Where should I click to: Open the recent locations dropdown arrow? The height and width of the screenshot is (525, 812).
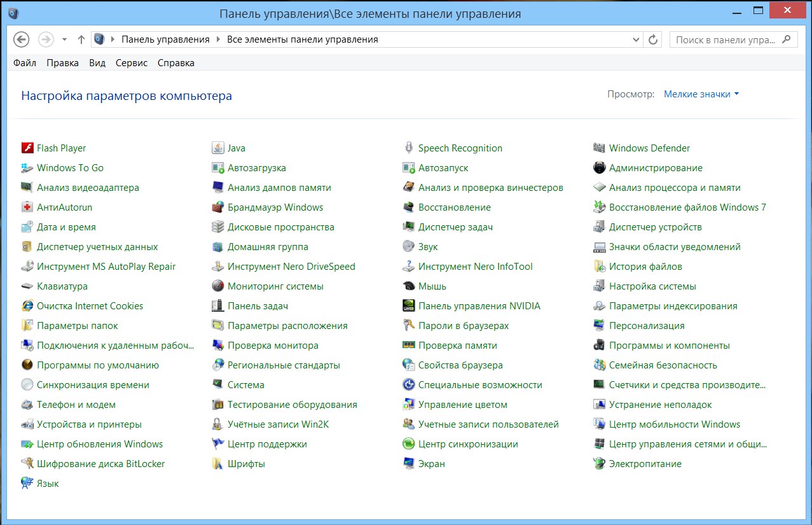click(x=64, y=39)
